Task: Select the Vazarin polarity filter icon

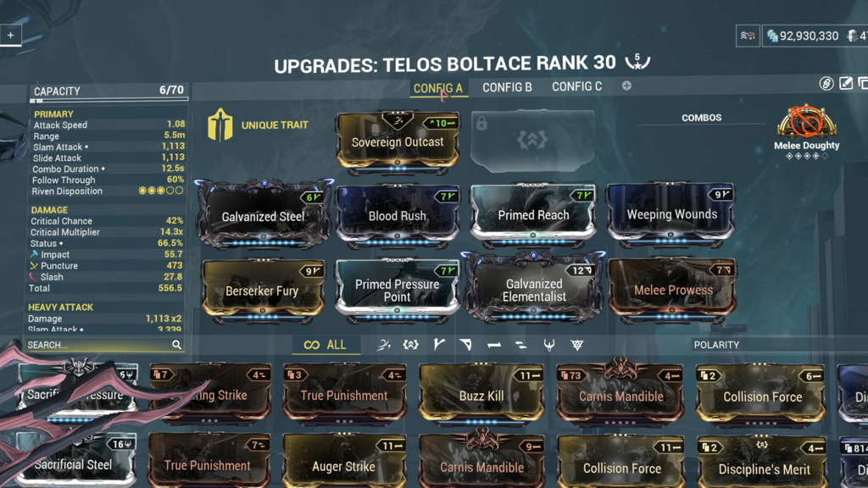Action: pyautogui.click(x=465, y=345)
